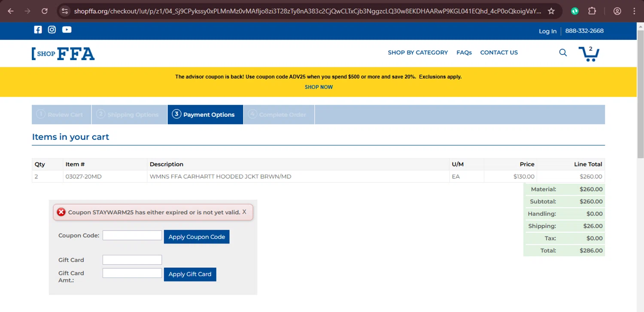The image size is (644, 312).
Task: Click the green extension icon in toolbar
Action: click(575, 11)
